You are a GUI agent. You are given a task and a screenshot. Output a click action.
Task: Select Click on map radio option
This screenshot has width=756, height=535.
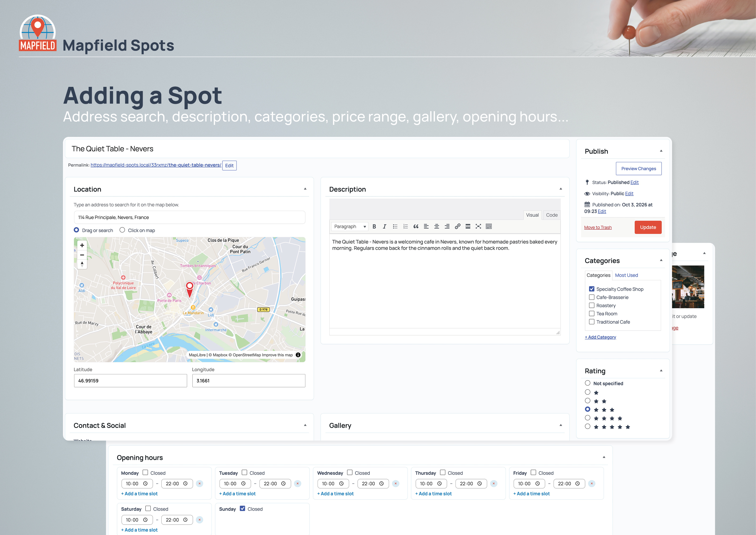tap(122, 230)
